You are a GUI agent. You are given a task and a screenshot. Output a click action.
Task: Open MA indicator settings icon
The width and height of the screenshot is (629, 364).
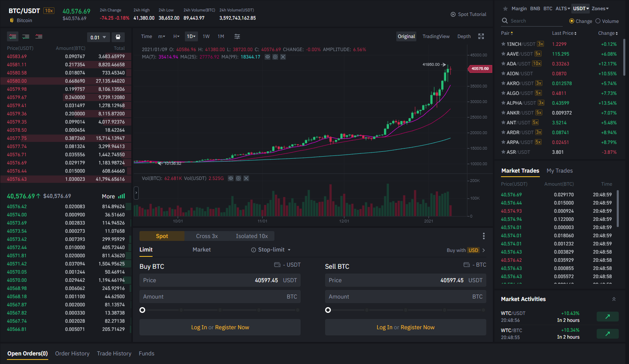click(275, 57)
